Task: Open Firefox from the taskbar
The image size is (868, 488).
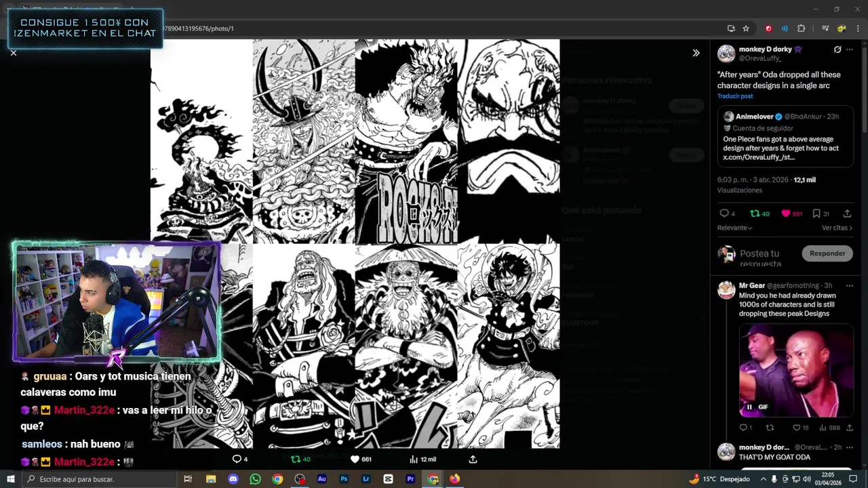Action: coord(454,479)
